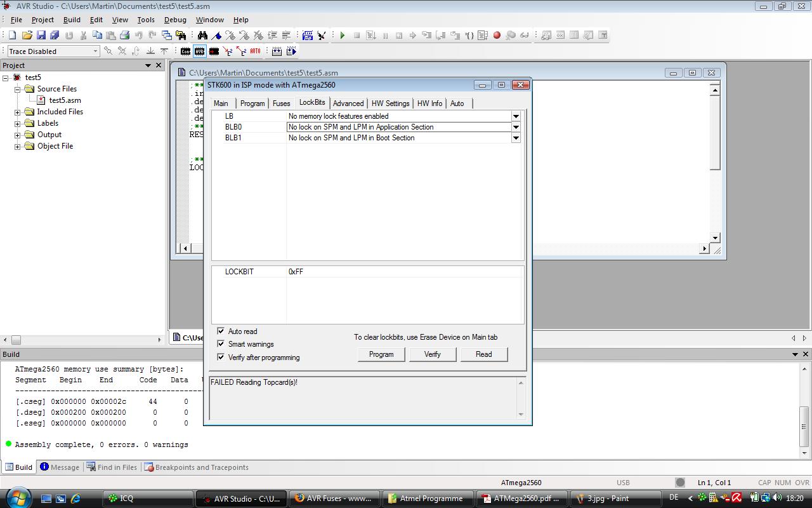
Task: Start debugging with the green play icon
Action: tap(343, 36)
